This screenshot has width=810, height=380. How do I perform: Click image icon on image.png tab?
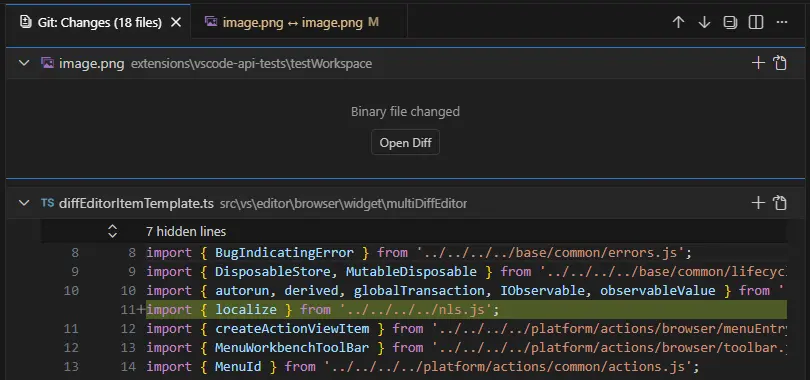pos(211,22)
